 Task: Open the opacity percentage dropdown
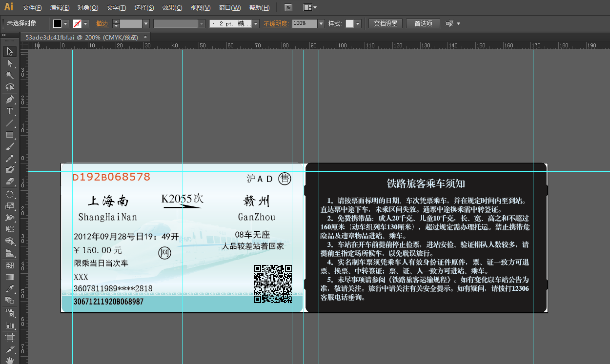point(321,23)
